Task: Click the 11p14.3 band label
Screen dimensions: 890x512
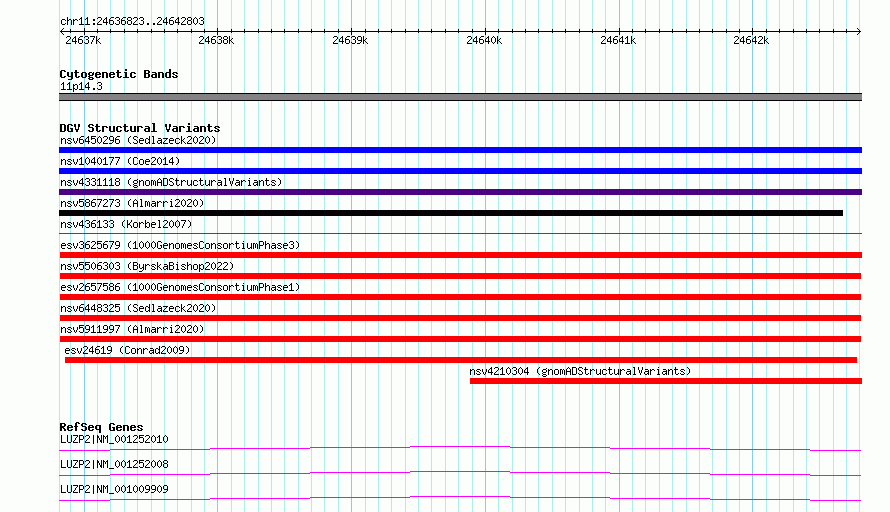Action: pos(81,87)
